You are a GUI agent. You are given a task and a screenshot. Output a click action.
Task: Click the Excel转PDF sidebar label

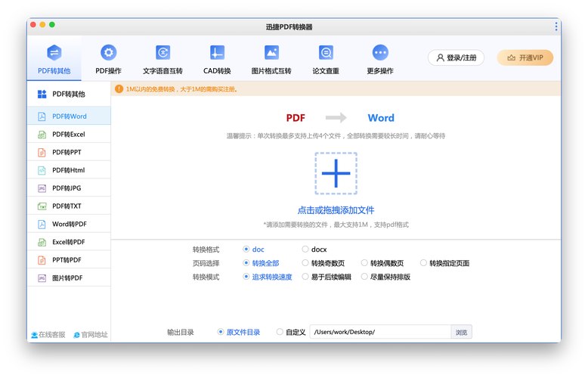[69, 242]
